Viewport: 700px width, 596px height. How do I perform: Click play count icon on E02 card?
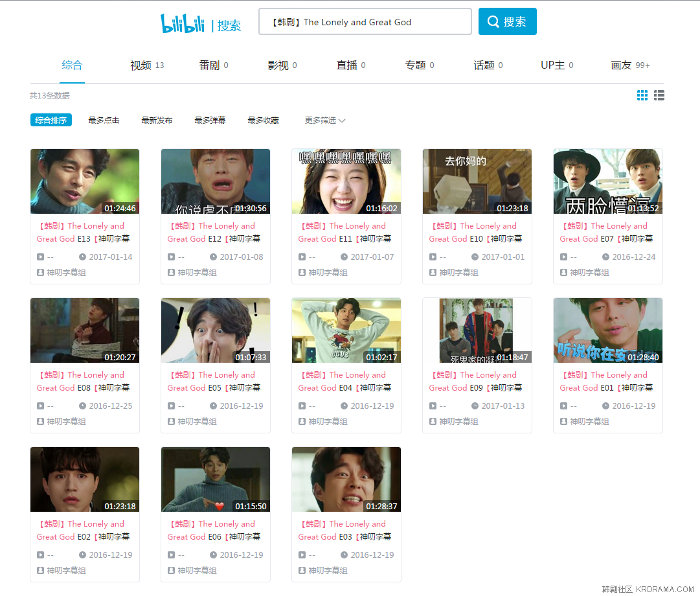coord(40,555)
